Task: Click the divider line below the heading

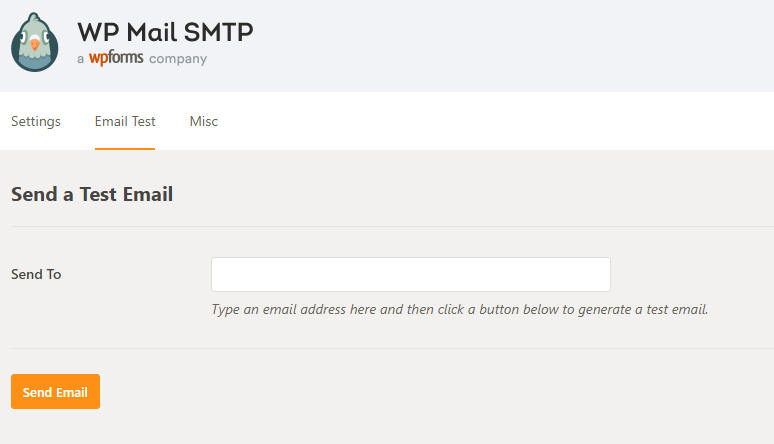Action: pyautogui.click(x=392, y=226)
